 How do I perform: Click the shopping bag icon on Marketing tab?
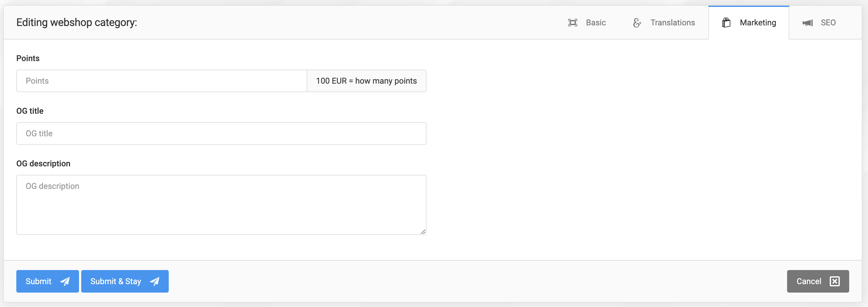click(727, 22)
